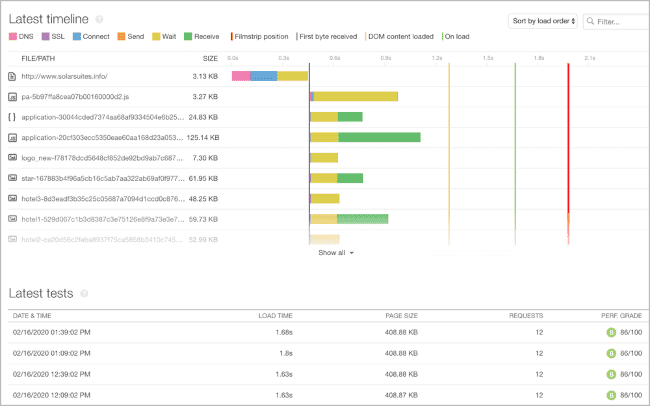650x406 pixels.
Task: Click the search magnifier icon in Filter box
Action: point(592,21)
